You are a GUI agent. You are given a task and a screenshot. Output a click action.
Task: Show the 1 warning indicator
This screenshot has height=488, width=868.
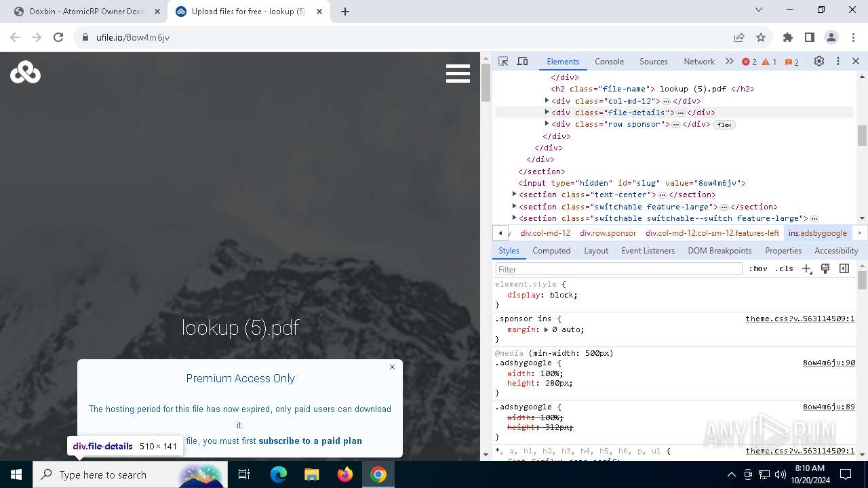coord(769,62)
